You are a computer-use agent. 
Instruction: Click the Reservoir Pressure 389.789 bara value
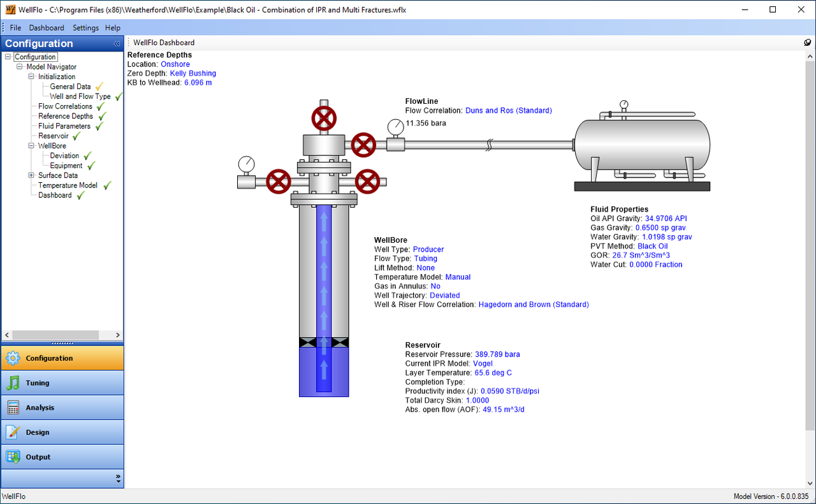click(497, 354)
